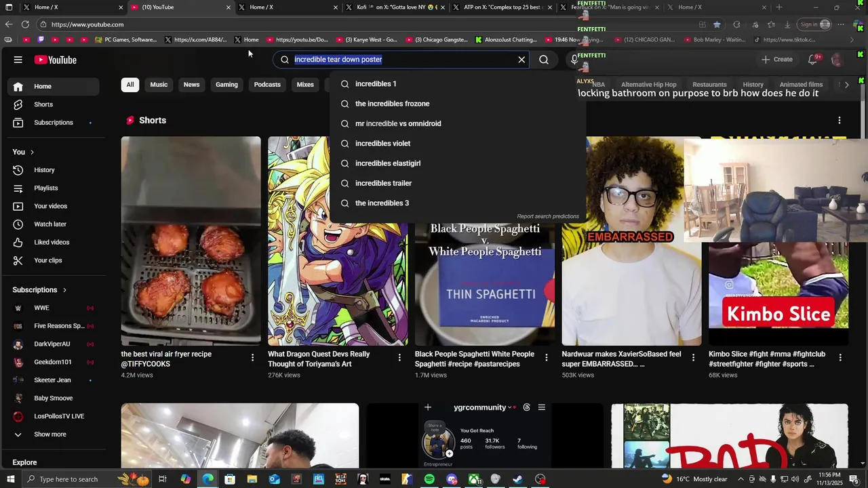Open options for Dragon Quest Devs Short

point(399,357)
